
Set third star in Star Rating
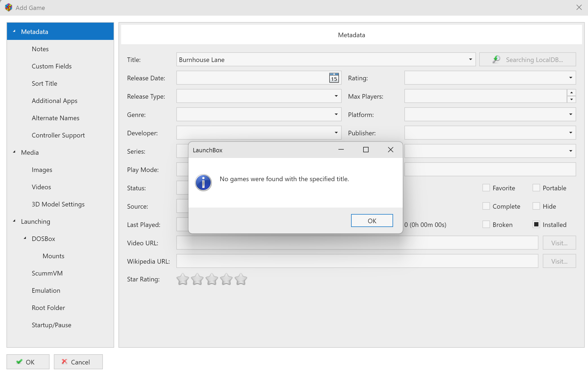212,279
